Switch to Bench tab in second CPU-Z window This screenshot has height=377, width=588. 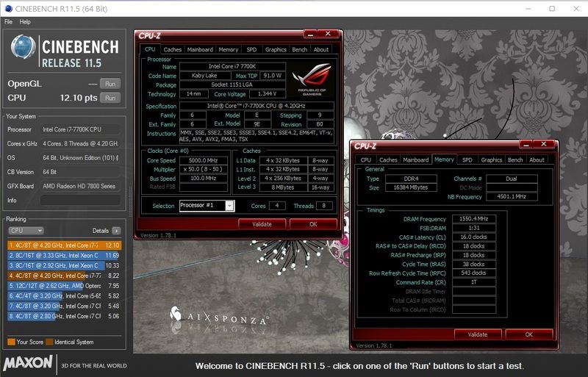tap(515, 159)
